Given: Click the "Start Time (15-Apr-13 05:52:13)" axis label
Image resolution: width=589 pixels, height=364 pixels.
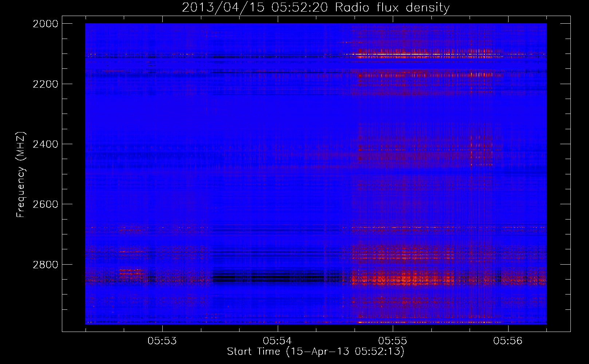Looking at the screenshot, I should (316, 352).
